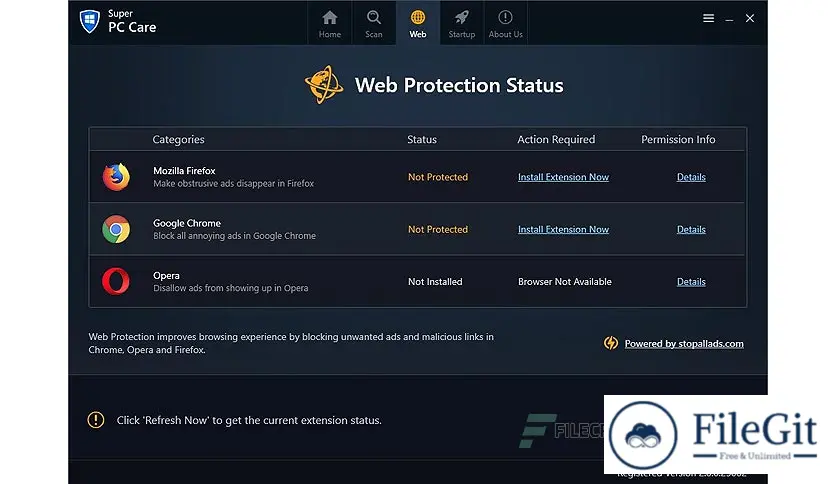This screenshot has height=484, width=836.
Task: Open the Powered by stopallads.com link
Action: click(x=684, y=344)
